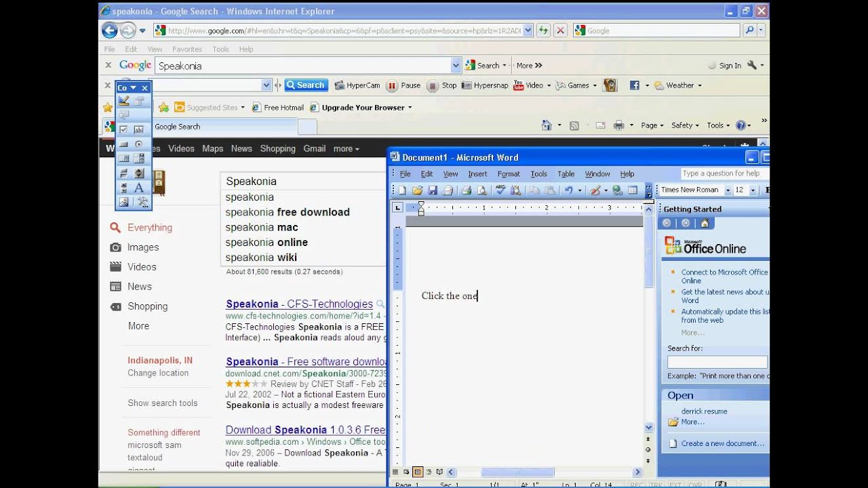Expand the Word Toolbar Options chevron

649,190
